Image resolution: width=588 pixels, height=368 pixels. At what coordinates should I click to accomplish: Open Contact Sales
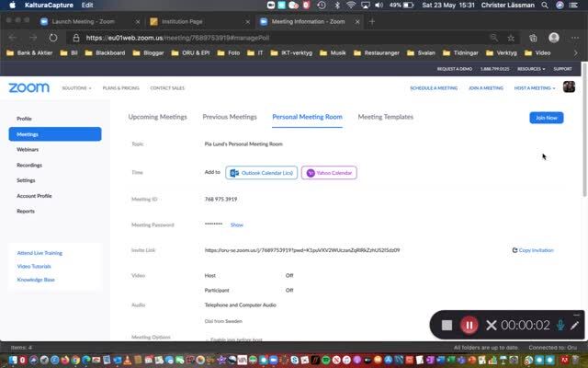click(x=167, y=88)
